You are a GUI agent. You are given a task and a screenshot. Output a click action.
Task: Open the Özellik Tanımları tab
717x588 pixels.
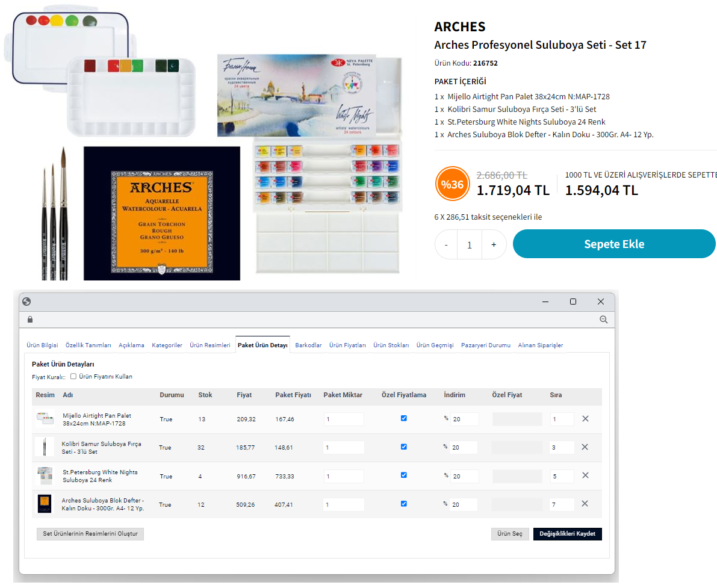[88, 345]
